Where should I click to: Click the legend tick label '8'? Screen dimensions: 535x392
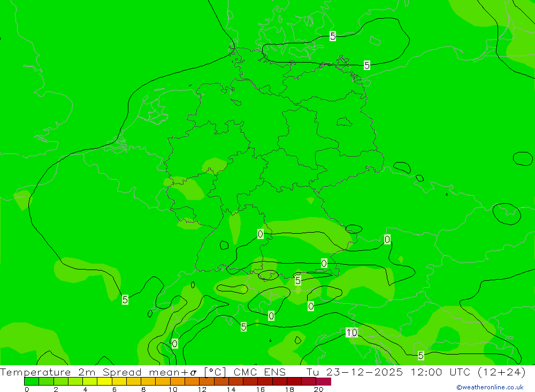pos(143,389)
